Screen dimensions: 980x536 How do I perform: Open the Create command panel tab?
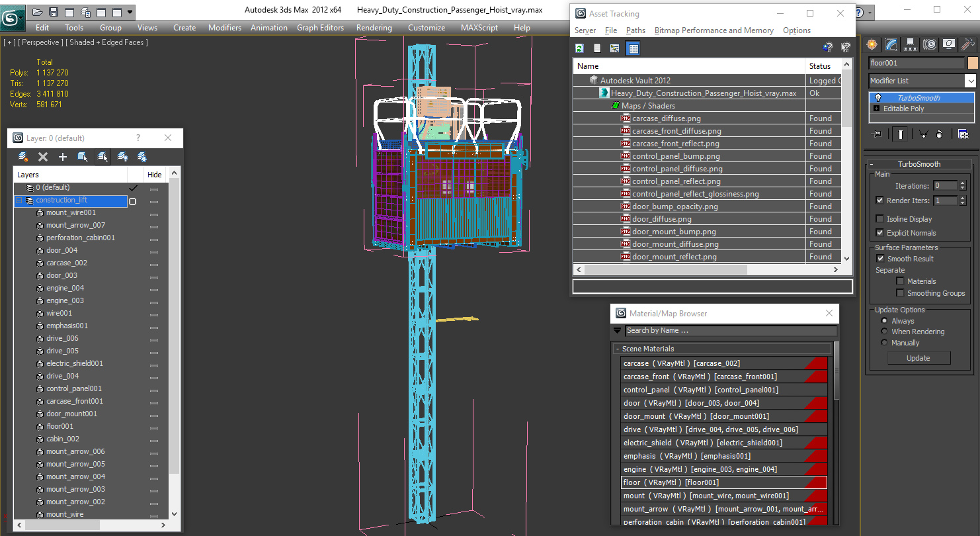[872, 44]
